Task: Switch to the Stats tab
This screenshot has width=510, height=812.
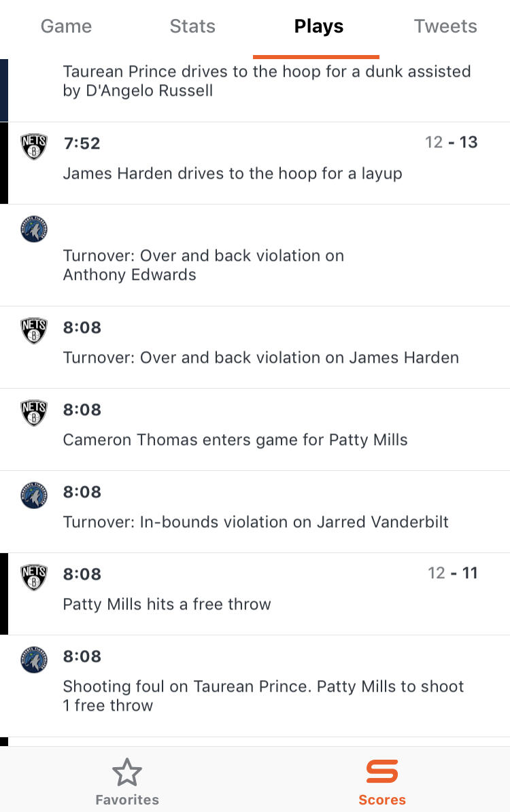Action: click(192, 27)
